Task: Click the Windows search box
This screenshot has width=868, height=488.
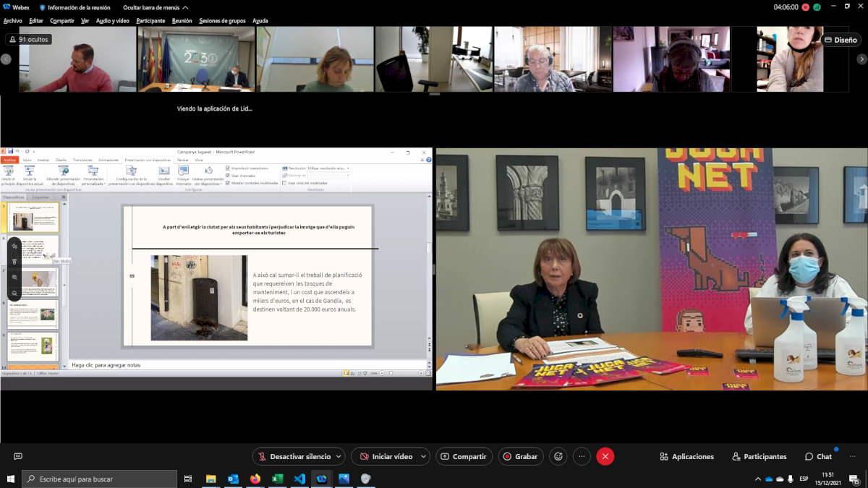Action: pos(101,479)
